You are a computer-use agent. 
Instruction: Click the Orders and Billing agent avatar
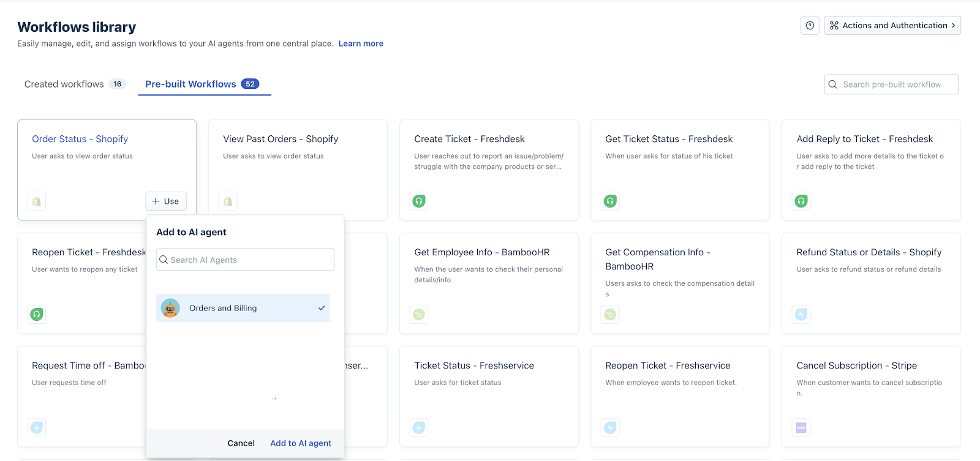tap(170, 308)
